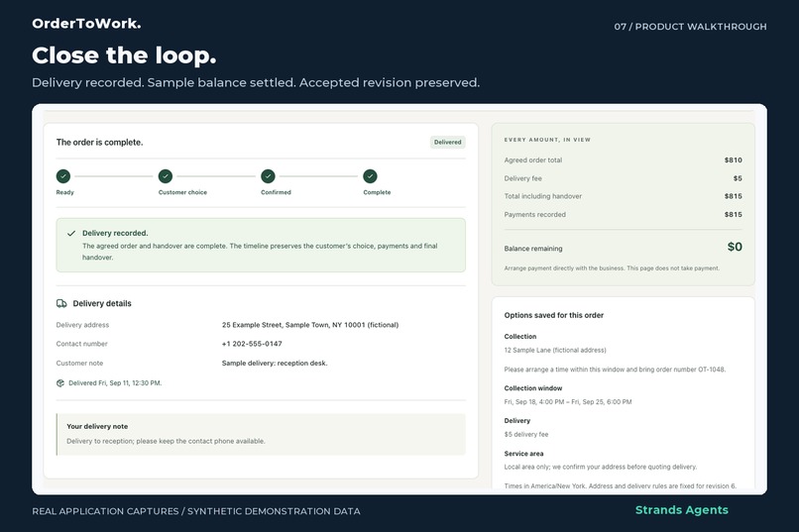The height and width of the screenshot is (532, 799).
Task: Click the Delivered status badge
Action: pyautogui.click(x=447, y=142)
